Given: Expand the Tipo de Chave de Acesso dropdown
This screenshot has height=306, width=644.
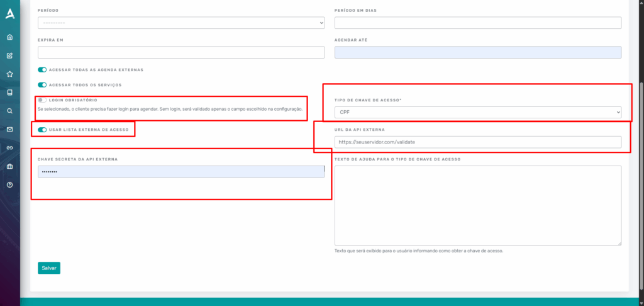Looking at the screenshot, I should pyautogui.click(x=478, y=113).
